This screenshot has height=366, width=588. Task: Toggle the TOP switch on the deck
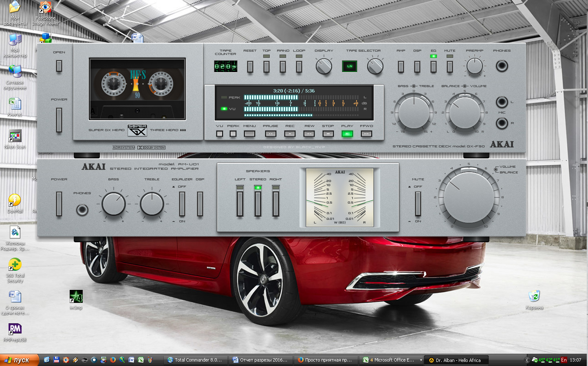(266, 66)
